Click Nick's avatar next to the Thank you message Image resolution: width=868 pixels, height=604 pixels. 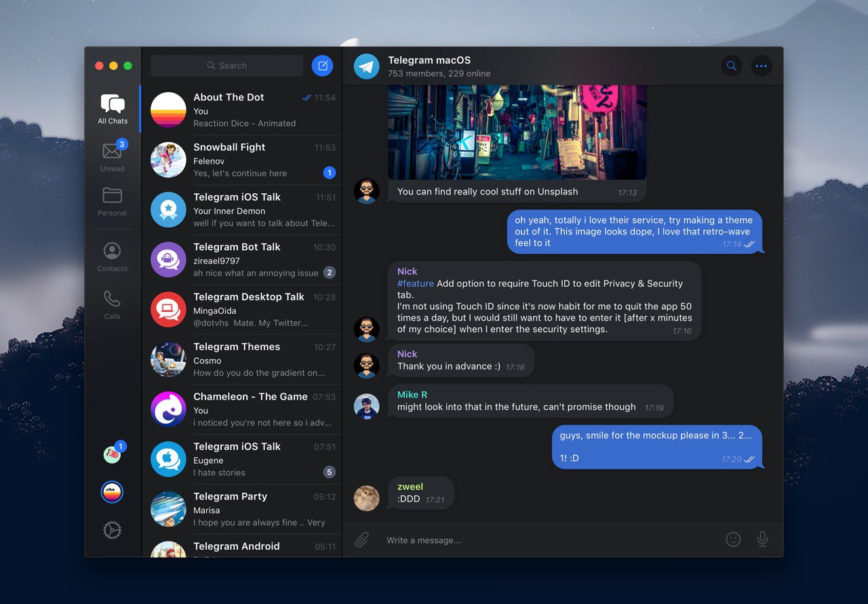[367, 365]
